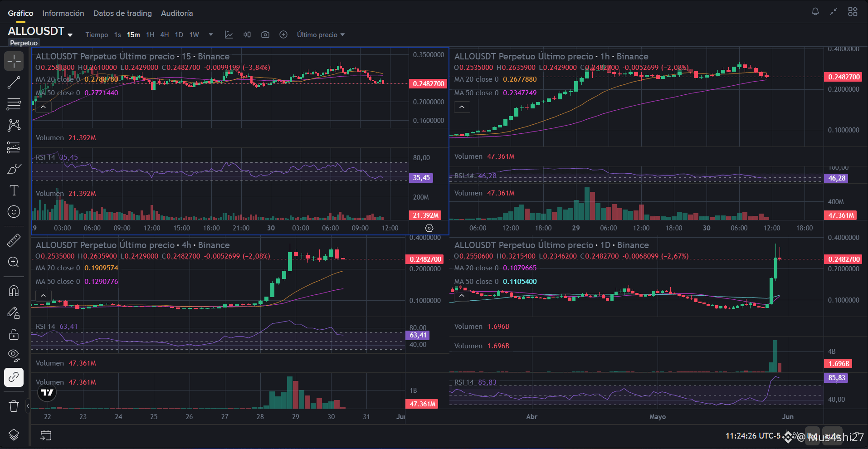Click the go-to-date icon at bottom left
The height and width of the screenshot is (449, 868).
(x=46, y=435)
